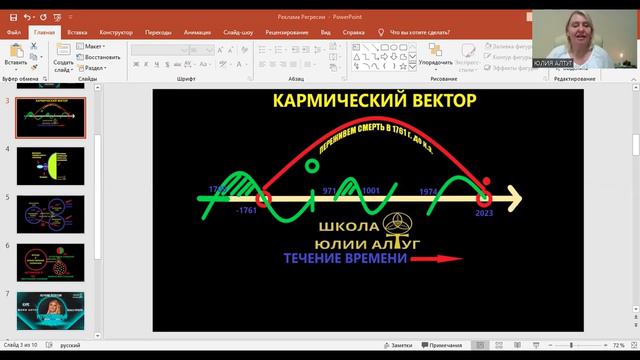Toggle text shadow S formatting
Screen dimensions: 640x360
point(167,64)
